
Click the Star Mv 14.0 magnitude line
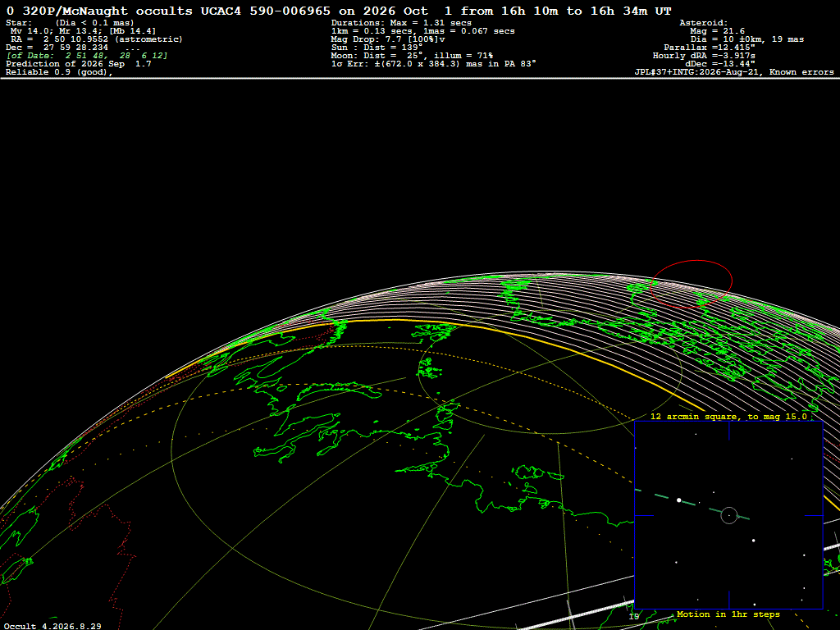(83, 31)
